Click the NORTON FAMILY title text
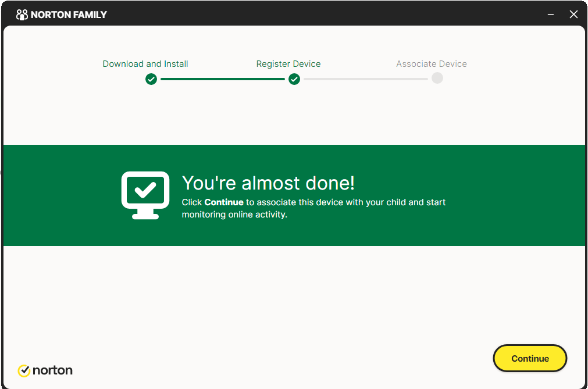Screen dimensions: 588x389 [69, 15]
